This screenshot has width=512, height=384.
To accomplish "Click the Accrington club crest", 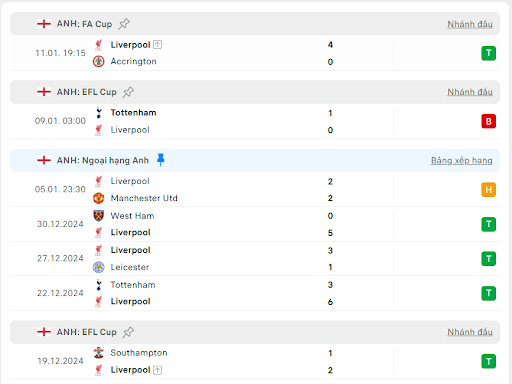I will (98, 61).
